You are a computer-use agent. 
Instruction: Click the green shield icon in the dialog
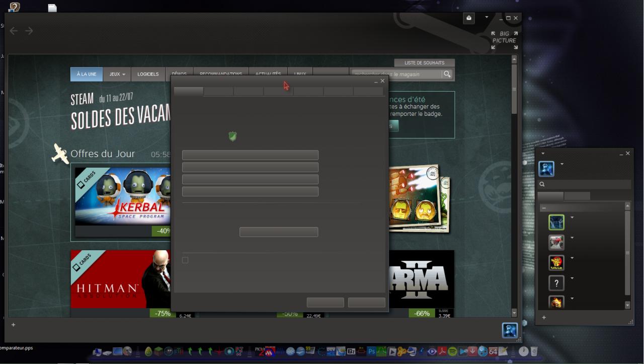(232, 136)
